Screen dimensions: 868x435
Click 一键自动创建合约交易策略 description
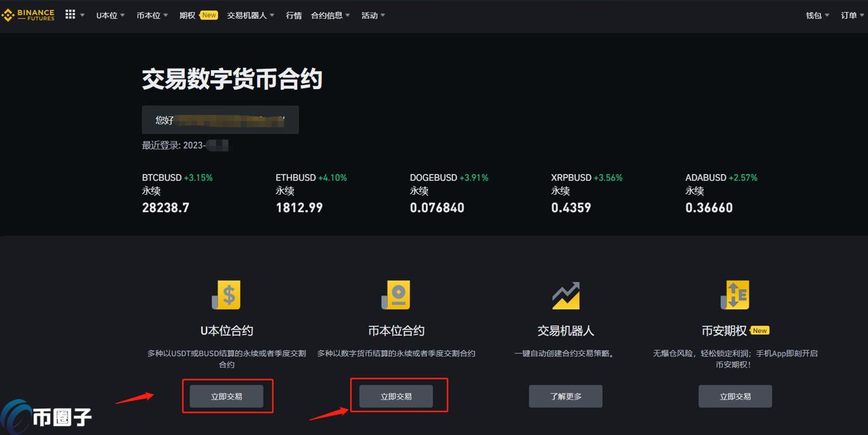[565, 353]
